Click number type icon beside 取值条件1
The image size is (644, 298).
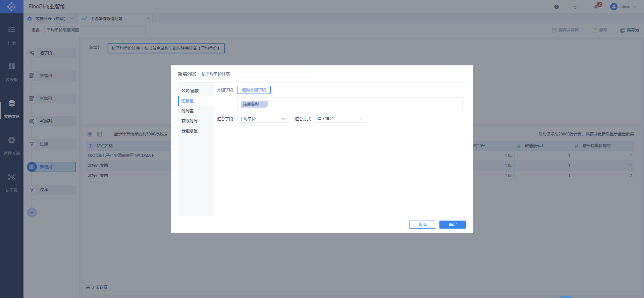click(519, 146)
